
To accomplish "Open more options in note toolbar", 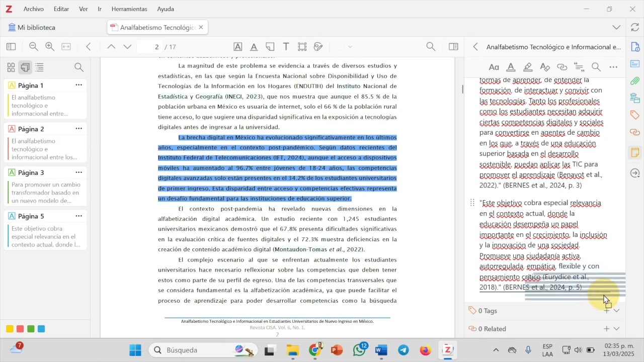I will pos(613,67).
